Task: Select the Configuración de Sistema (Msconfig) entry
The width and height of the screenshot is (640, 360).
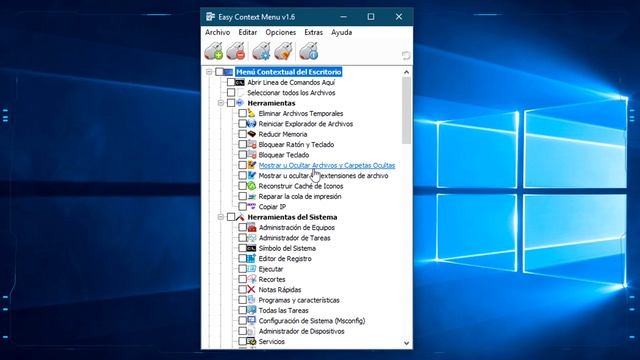Action: 312,321
